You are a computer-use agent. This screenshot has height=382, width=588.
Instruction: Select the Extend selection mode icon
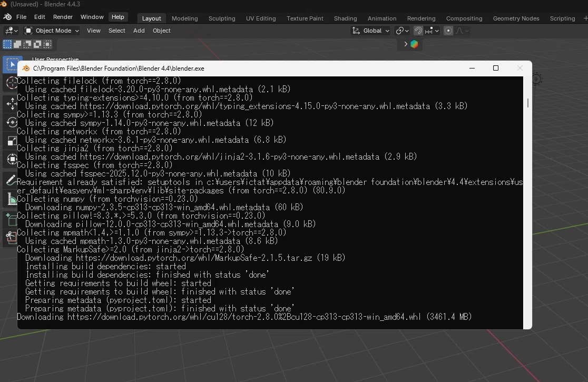[x=17, y=44]
